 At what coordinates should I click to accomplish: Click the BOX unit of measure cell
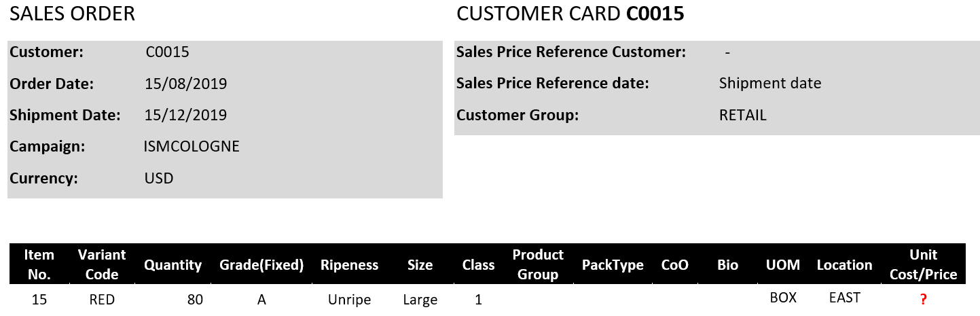tap(783, 298)
